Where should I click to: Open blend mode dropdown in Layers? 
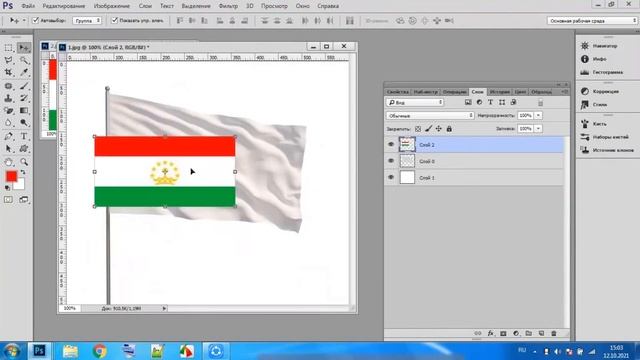[430, 116]
